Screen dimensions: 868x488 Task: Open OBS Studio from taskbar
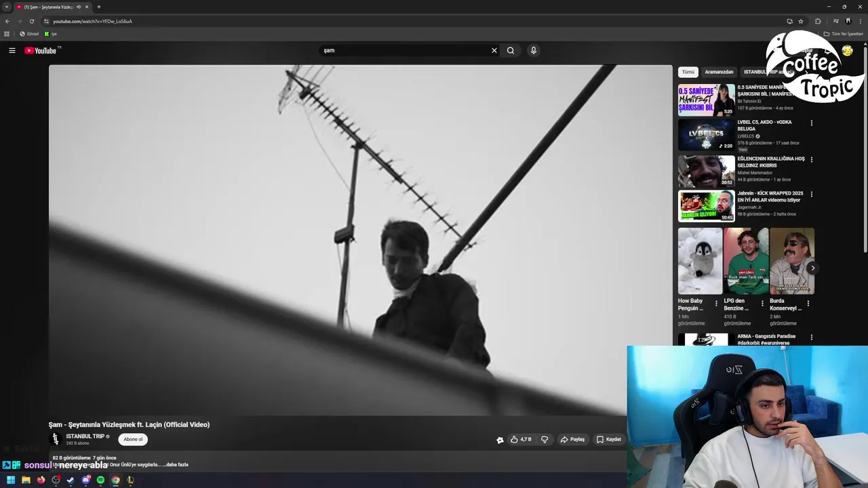pyautogui.click(x=56, y=480)
